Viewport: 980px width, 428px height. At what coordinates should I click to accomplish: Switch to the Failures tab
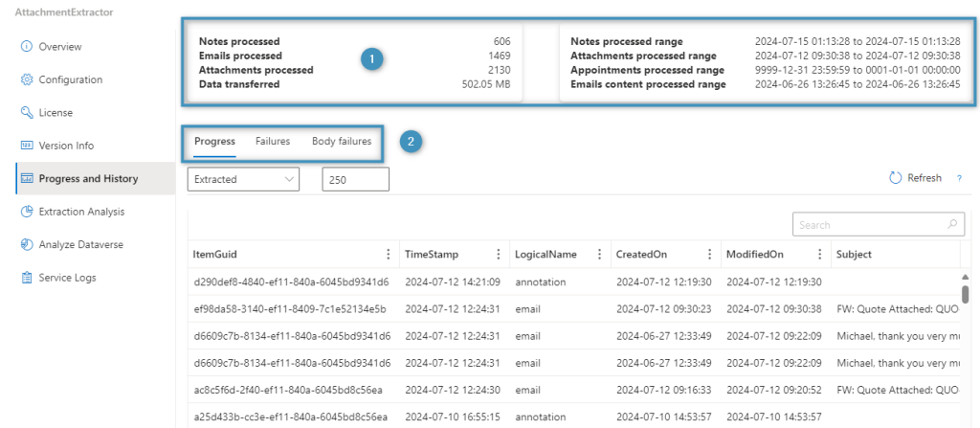273,142
